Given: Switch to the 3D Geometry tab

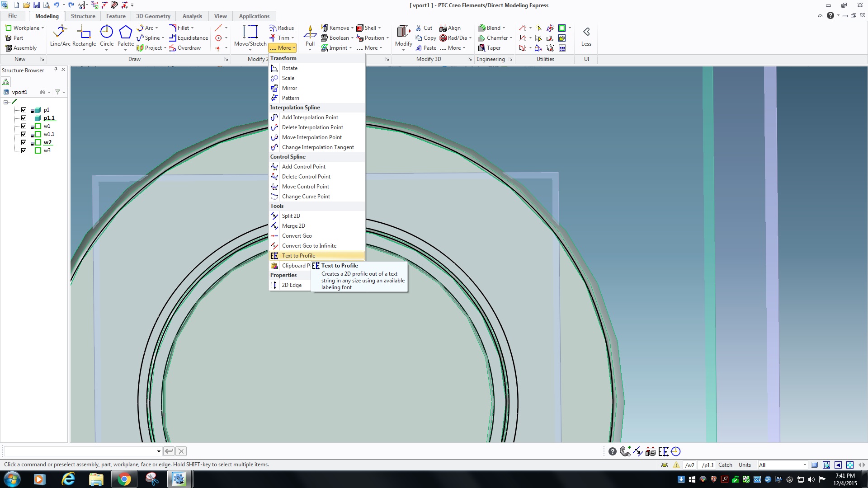Looking at the screenshot, I should [x=153, y=16].
